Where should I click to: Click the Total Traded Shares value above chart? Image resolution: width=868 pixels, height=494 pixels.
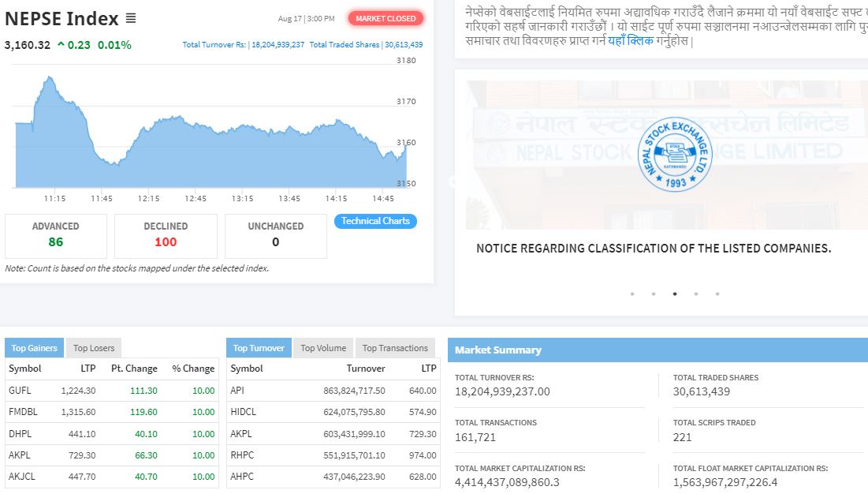404,45
